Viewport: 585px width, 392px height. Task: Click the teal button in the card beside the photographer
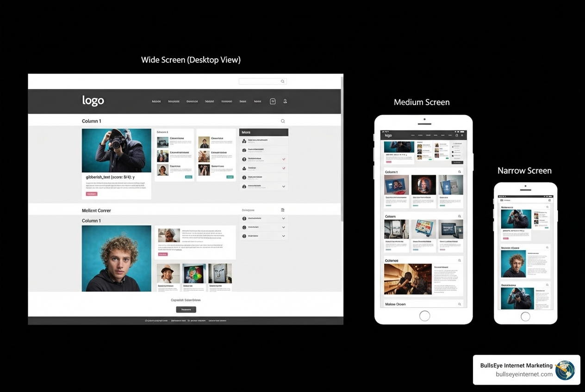tap(188, 177)
